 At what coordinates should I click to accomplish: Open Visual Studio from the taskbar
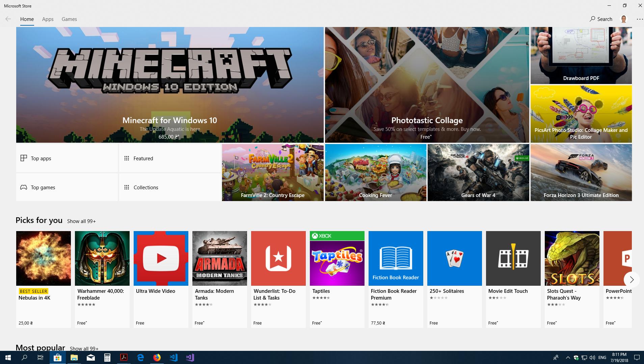190,358
